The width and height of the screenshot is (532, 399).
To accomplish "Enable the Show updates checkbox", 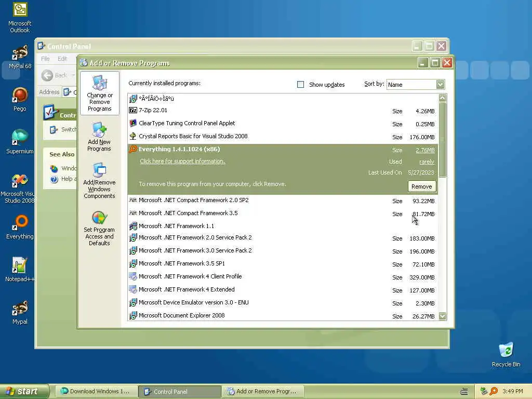I will coord(300,85).
